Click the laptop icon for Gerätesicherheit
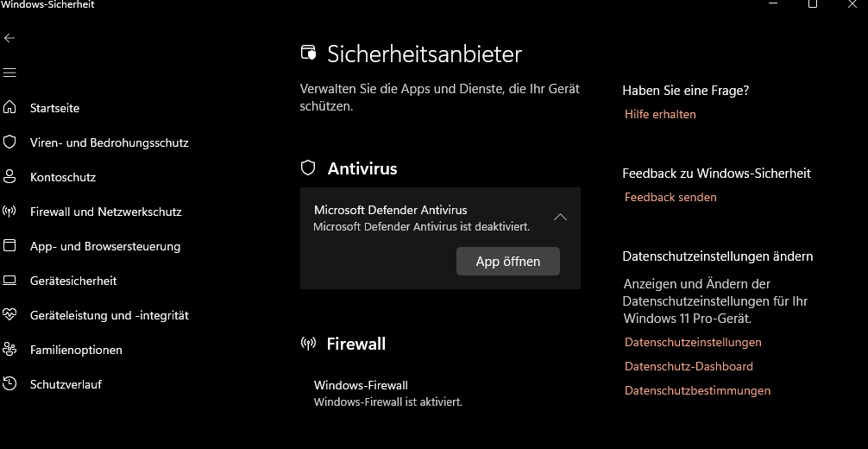The height and width of the screenshot is (449, 868). [x=9, y=281]
